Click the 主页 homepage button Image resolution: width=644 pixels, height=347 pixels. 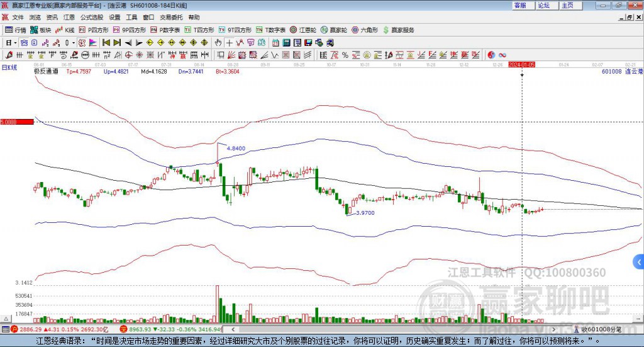click(x=571, y=5)
